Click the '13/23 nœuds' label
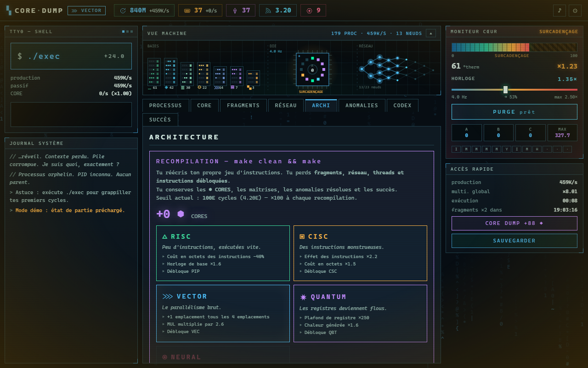The height and width of the screenshot is (368, 588). (370, 87)
